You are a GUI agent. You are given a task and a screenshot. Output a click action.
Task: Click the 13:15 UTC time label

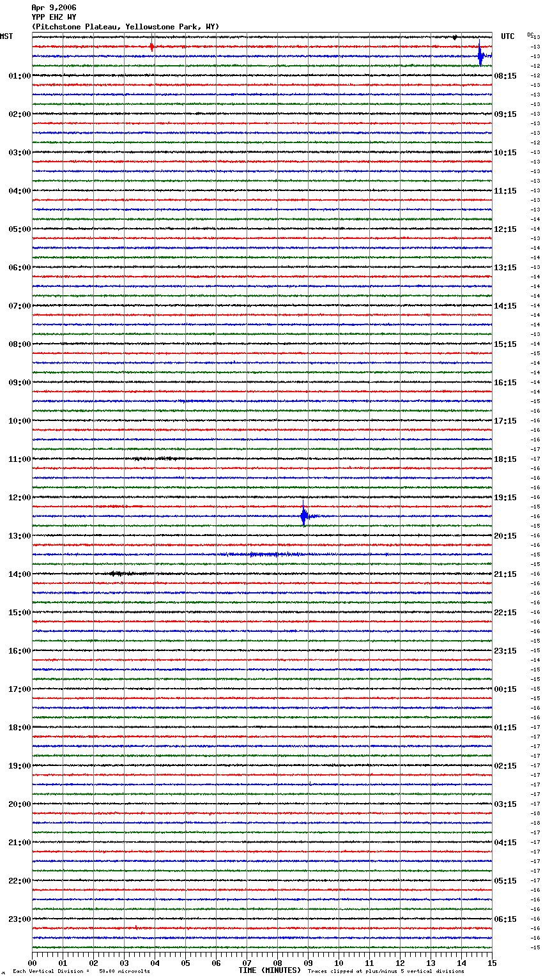505,268
